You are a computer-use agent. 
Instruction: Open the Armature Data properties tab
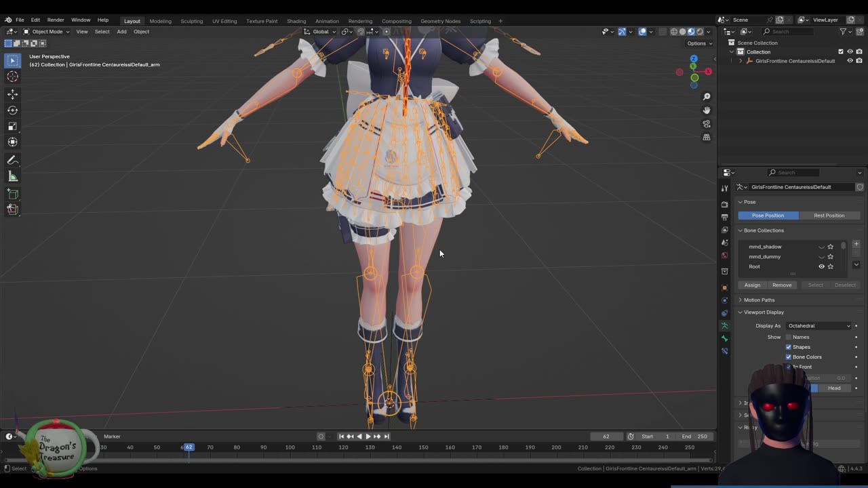(724, 326)
